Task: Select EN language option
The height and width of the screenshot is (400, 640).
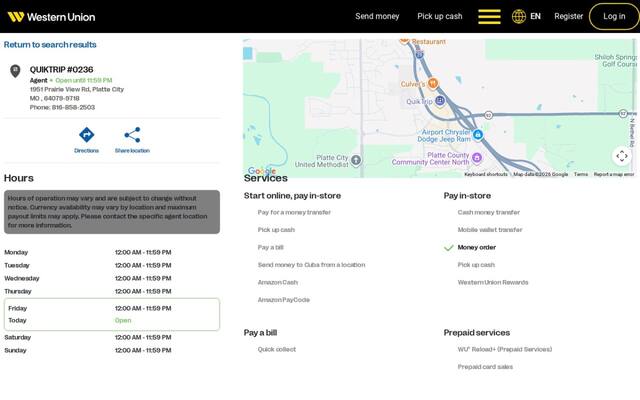Action: point(535,16)
